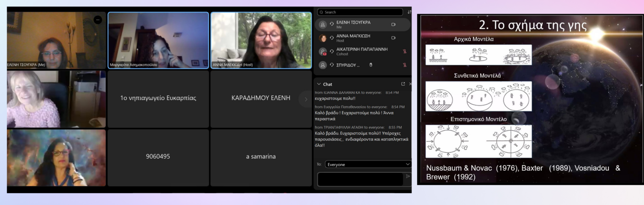Click the camera icon next to ΕΛΕΝΗ ΤΣΟΥΓΚΡΑ
Image resolution: width=644 pixels, height=205 pixels.
coord(393,24)
